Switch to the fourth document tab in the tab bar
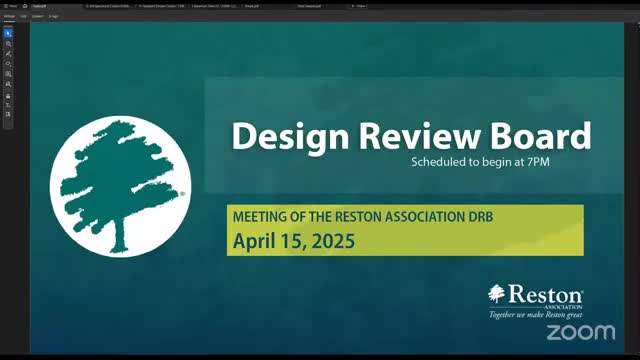Screen dimensions: 640x360 [214, 6]
